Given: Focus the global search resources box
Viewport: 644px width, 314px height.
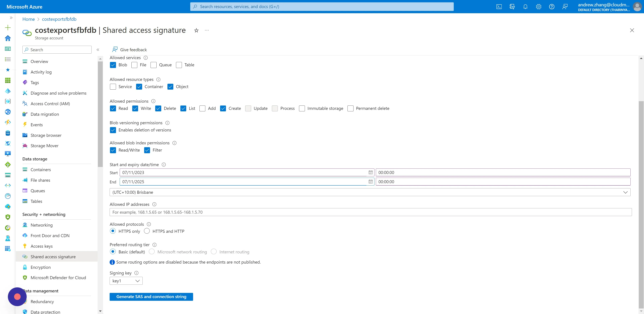Looking at the screenshot, I should [x=322, y=7].
